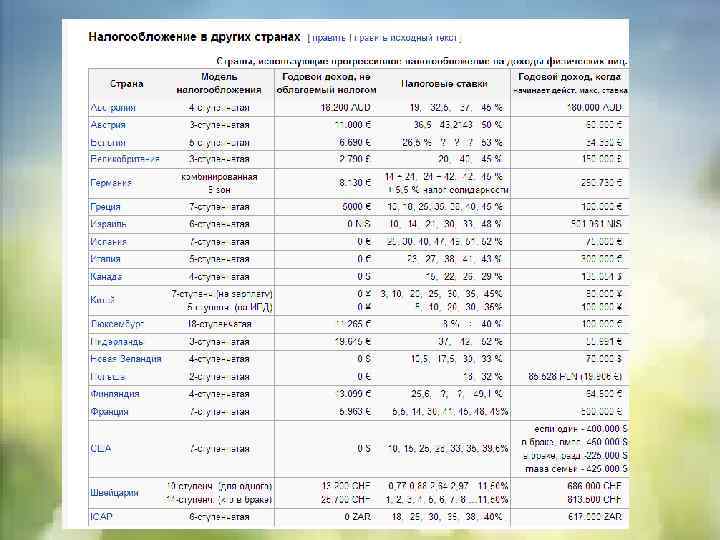Click the Швейцария country link
This screenshot has height=540, width=720.
click(114, 493)
